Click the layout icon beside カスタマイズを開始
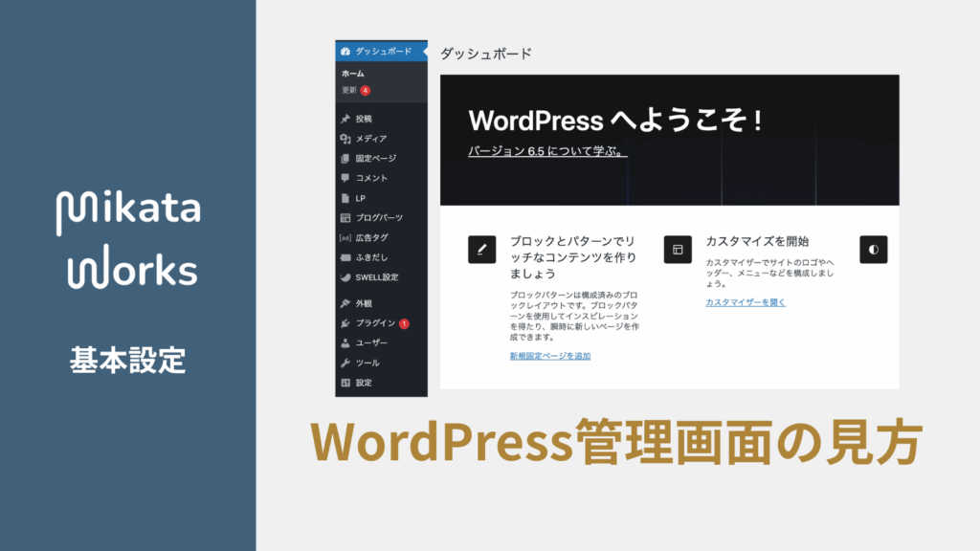The height and width of the screenshot is (551, 980). [x=678, y=249]
